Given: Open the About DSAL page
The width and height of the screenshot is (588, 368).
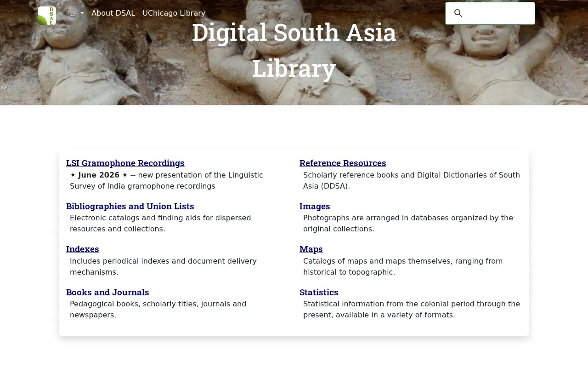Looking at the screenshot, I should pos(113,13).
